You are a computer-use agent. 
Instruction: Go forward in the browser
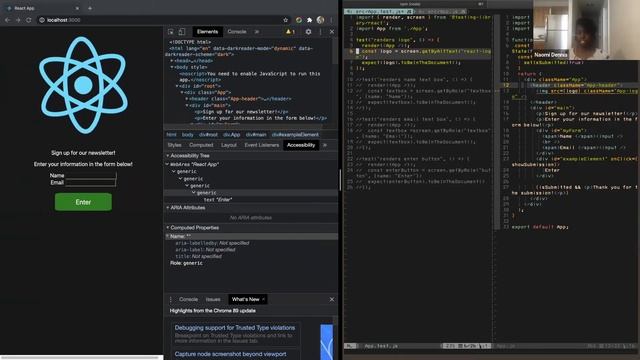[18, 20]
